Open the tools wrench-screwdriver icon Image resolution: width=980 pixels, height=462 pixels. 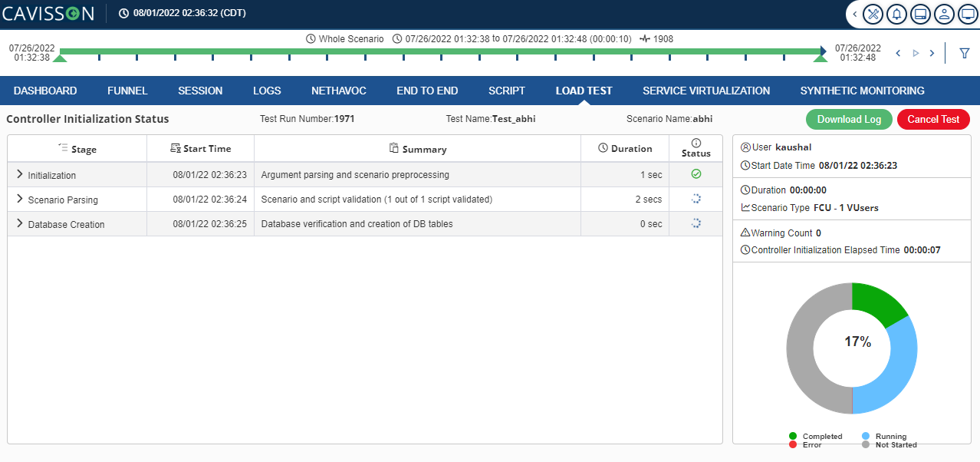pos(873,14)
